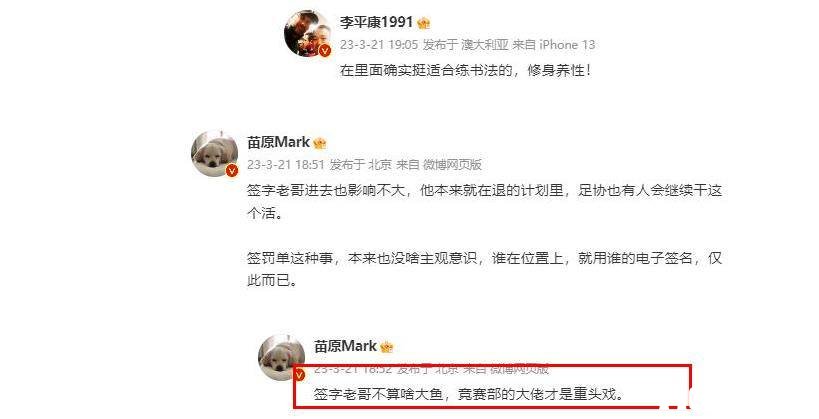Click the verified V badge on the middle dog avatar
The height and width of the screenshot is (419, 819).
pyautogui.click(x=232, y=170)
